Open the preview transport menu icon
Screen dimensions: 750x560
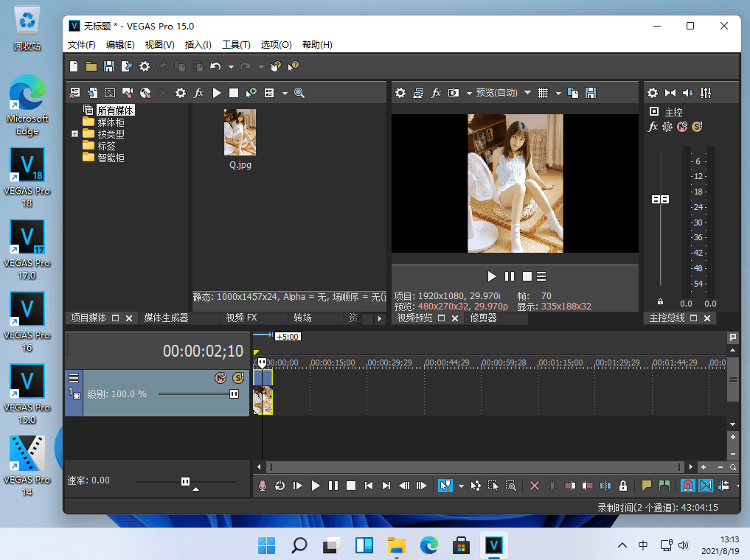[x=541, y=276]
